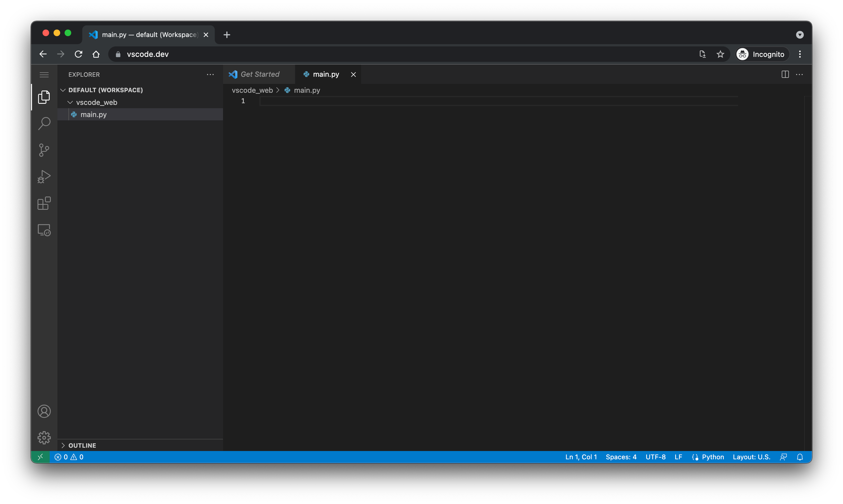Screen dimensions: 843x504
Task: Click the errors and warnings counter
Action: (x=69, y=457)
